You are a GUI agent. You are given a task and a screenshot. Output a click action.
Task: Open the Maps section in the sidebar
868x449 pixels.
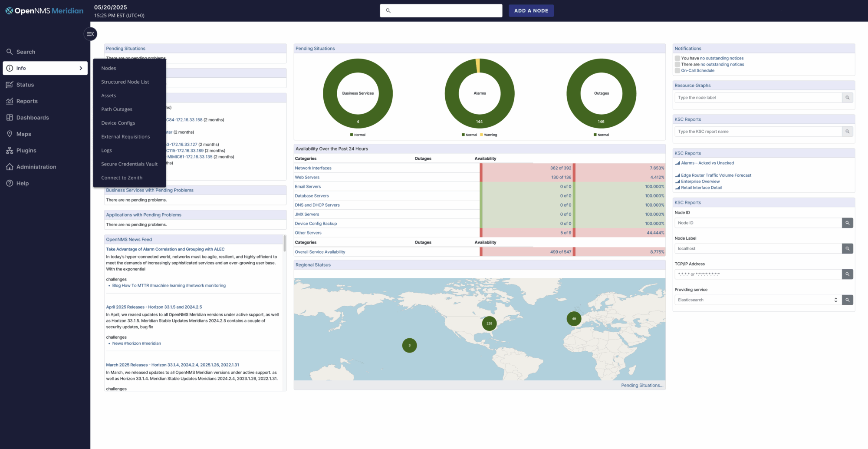23,134
